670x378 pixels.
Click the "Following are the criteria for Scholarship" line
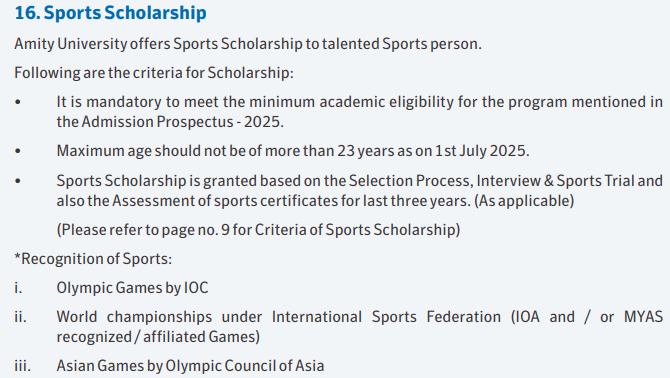pyautogui.click(x=154, y=73)
